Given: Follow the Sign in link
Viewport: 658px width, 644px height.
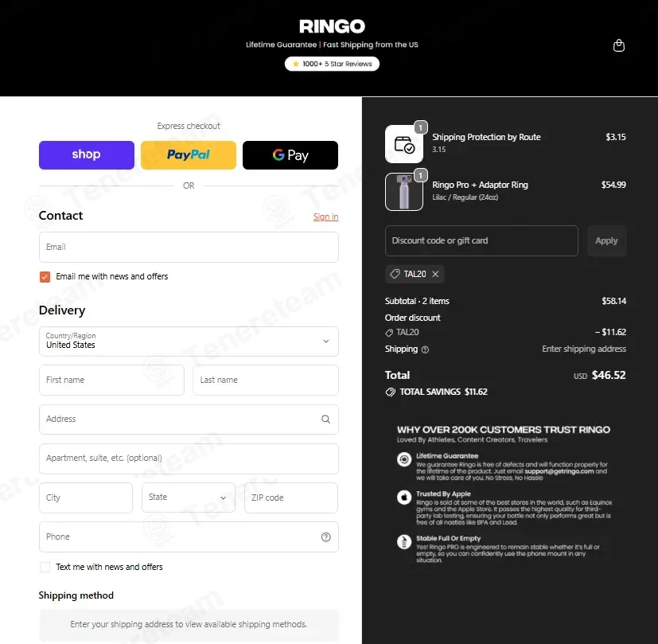Looking at the screenshot, I should coord(325,217).
